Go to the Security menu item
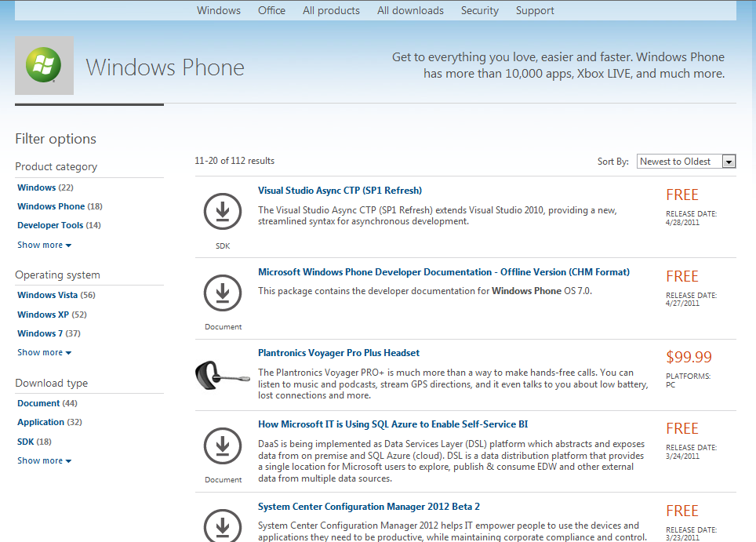Viewport: 756px width, 542px height. (479, 11)
